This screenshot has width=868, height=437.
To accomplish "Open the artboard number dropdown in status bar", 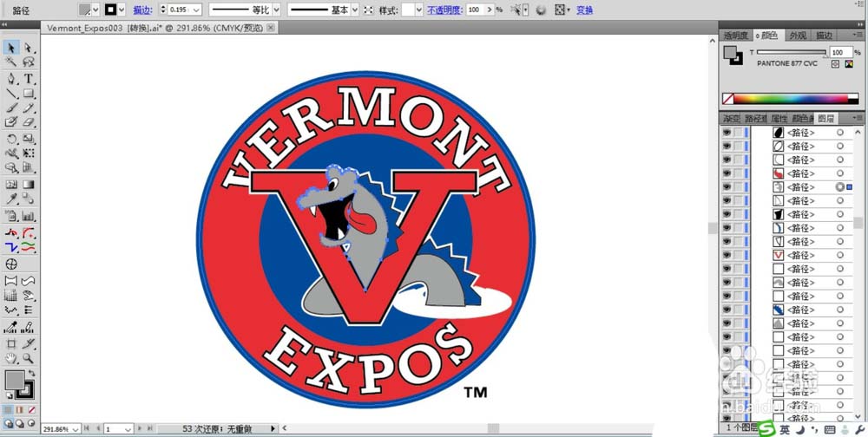I will [x=128, y=429].
